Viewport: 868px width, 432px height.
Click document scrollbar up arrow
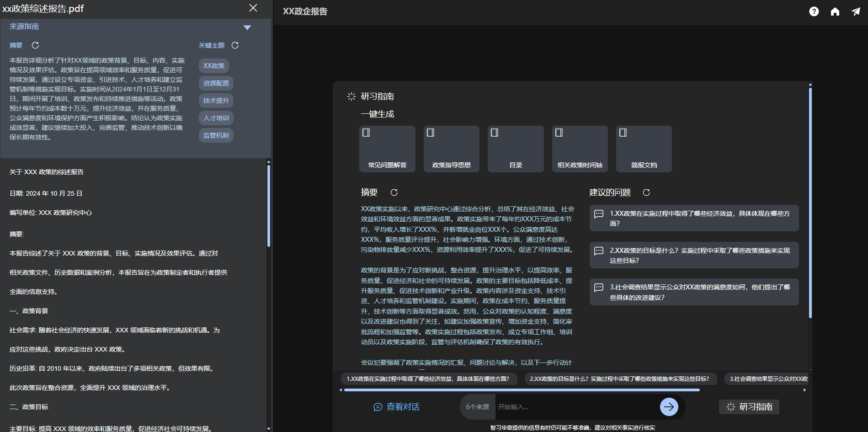269,162
